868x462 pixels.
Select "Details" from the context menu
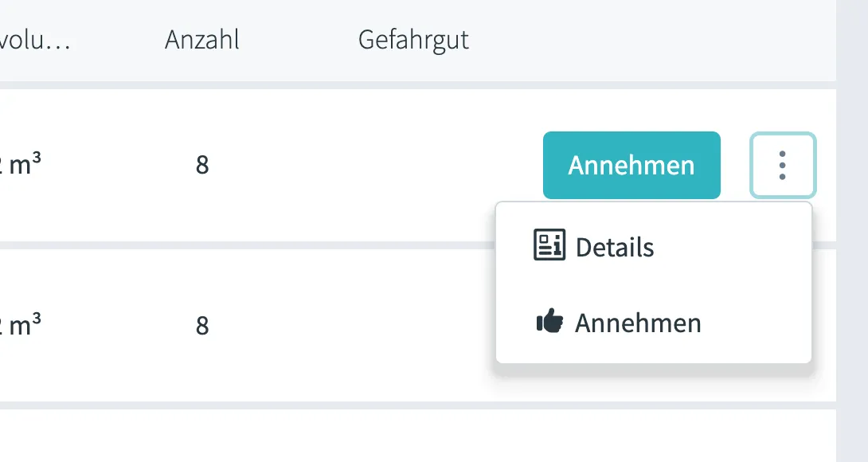613,246
